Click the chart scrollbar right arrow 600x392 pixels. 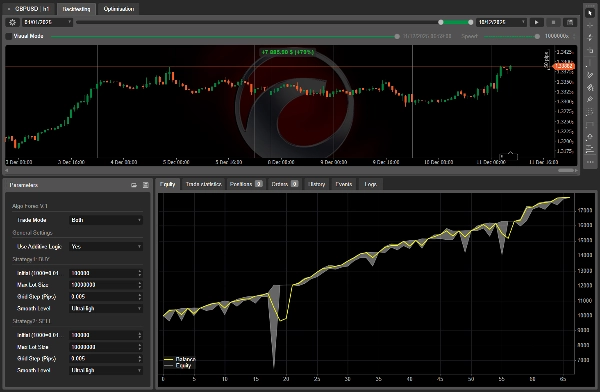pyautogui.click(x=577, y=170)
